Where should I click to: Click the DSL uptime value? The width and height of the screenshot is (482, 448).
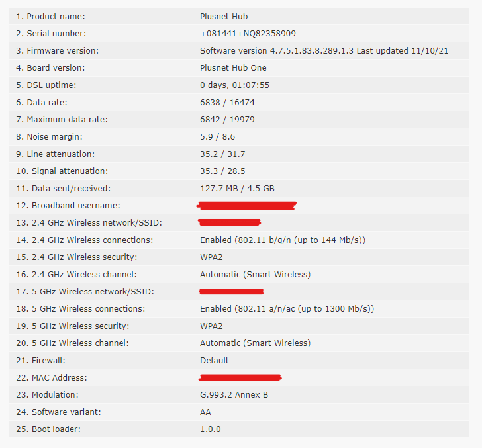(x=234, y=85)
